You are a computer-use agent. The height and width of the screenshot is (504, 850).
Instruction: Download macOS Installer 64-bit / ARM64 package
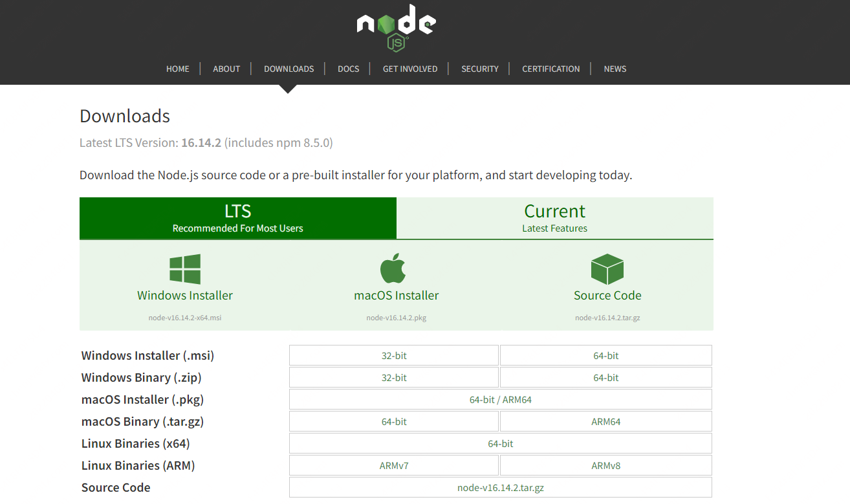click(x=500, y=400)
